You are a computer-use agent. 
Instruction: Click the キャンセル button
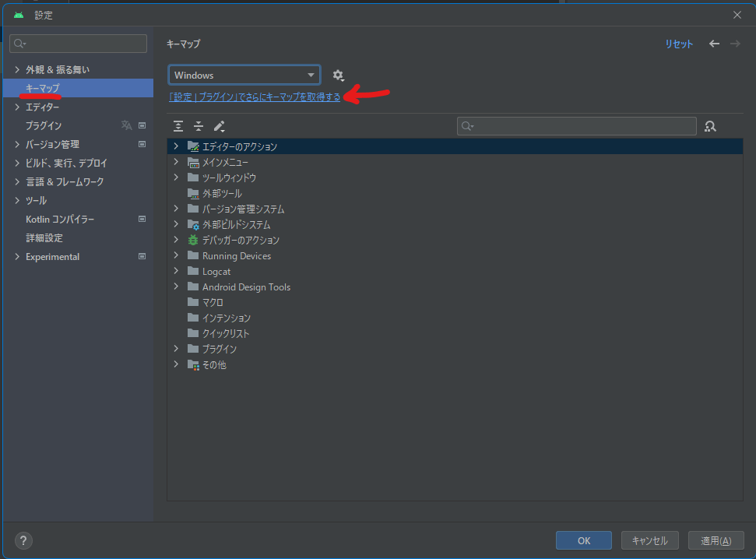(650, 540)
